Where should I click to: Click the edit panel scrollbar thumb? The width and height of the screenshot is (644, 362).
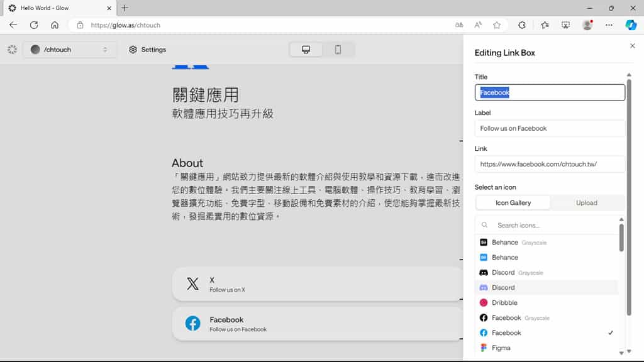[629, 197]
